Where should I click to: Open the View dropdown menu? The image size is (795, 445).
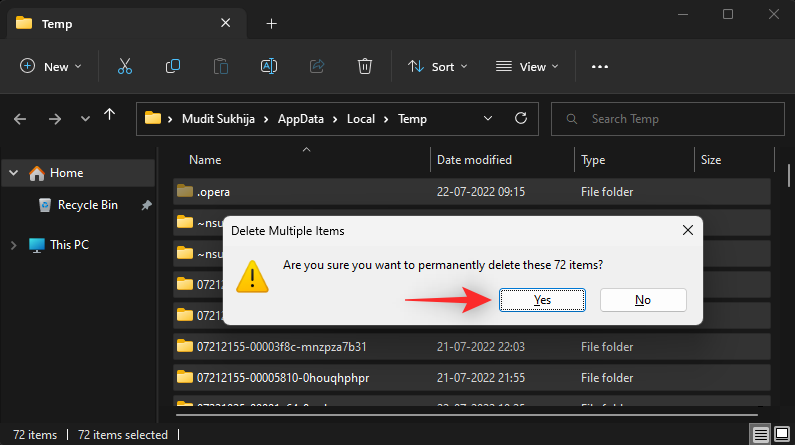[x=527, y=66]
